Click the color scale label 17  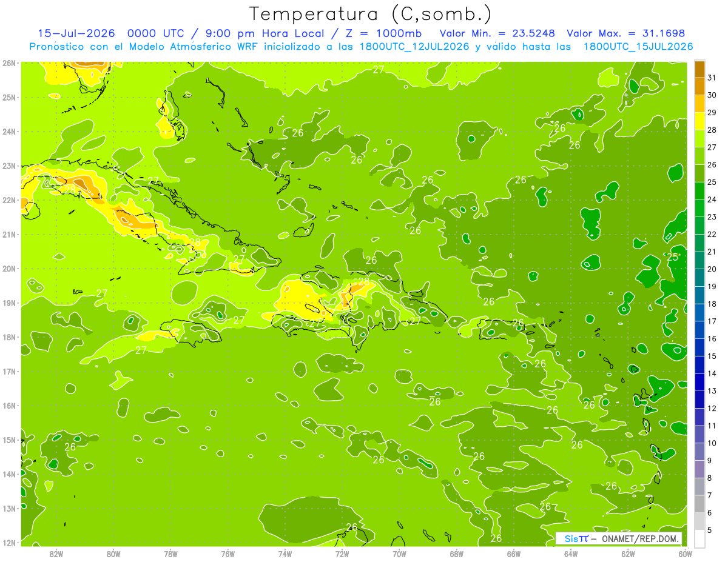pyautogui.click(x=712, y=321)
